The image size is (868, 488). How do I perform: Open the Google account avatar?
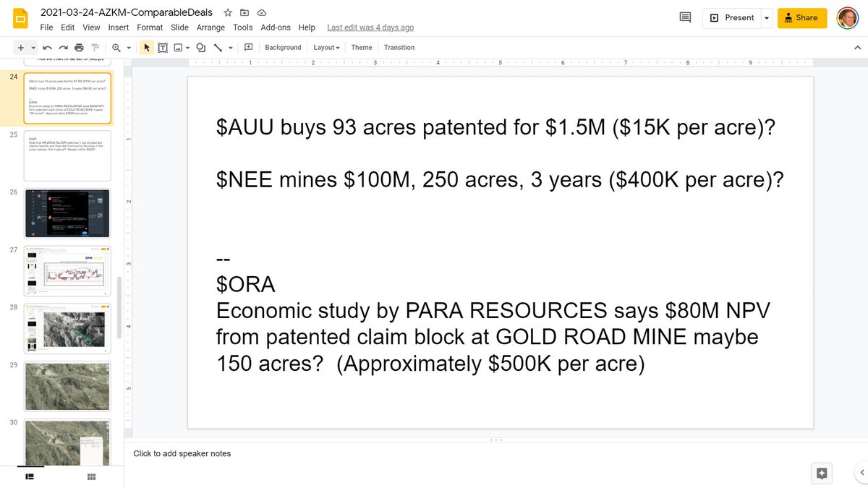pos(848,18)
